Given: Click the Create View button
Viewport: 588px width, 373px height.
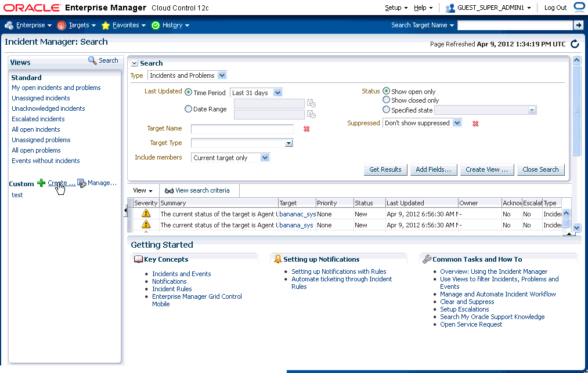Looking at the screenshot, I should [x=486, y=169].
